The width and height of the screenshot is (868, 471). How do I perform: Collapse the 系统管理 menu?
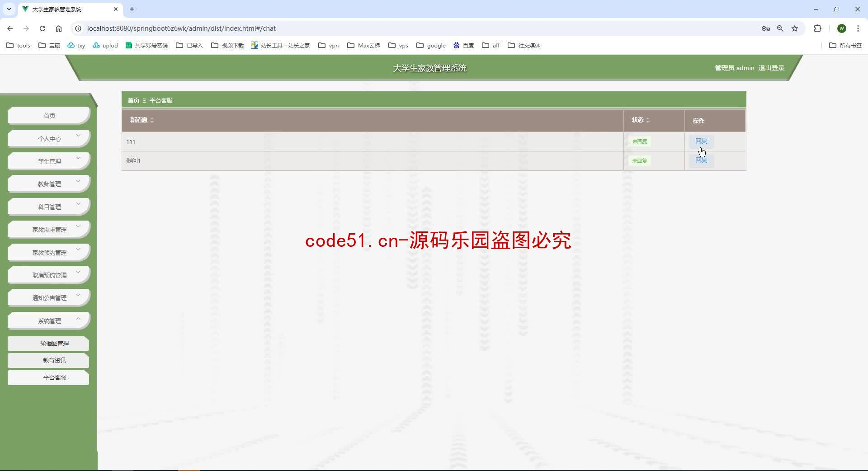coord(49,320)
